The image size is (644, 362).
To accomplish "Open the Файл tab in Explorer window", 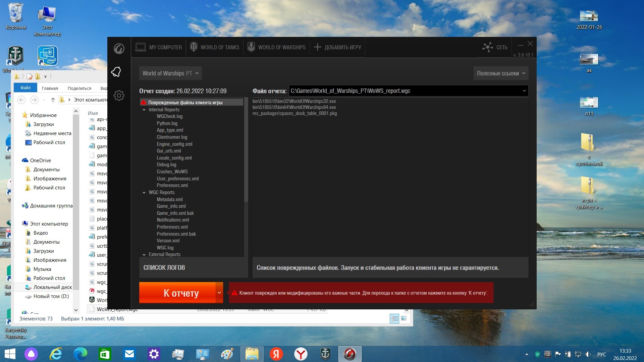I will (x=25, y=88).
